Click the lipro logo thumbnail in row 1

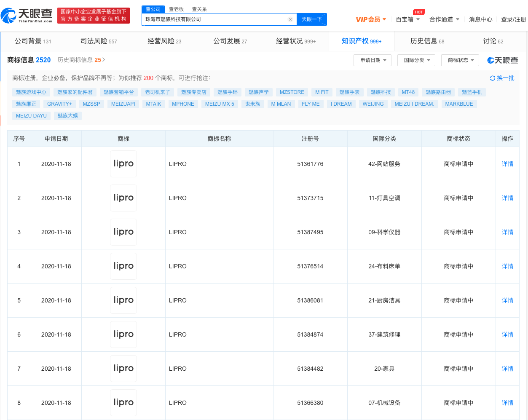(x=123, y=164)
